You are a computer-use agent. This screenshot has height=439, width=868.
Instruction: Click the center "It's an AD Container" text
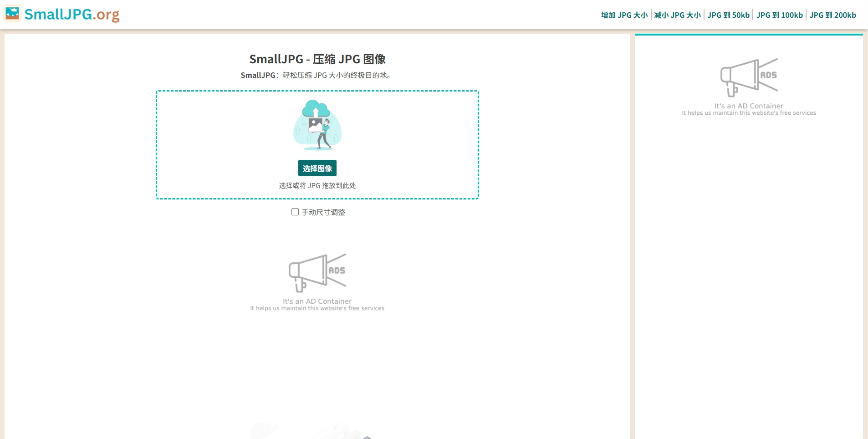[x=317, y=301]
